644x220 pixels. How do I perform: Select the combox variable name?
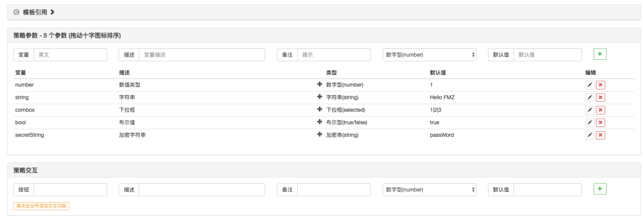25,110
